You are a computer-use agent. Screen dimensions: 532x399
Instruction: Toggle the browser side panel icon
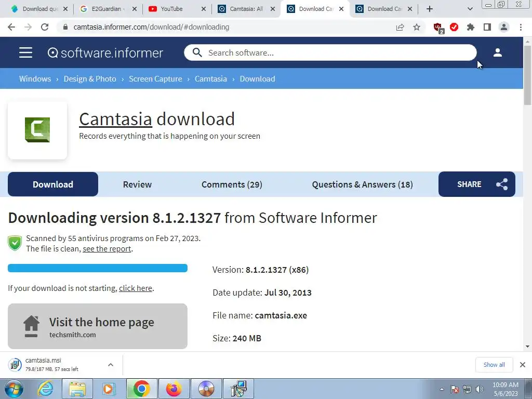487,27
